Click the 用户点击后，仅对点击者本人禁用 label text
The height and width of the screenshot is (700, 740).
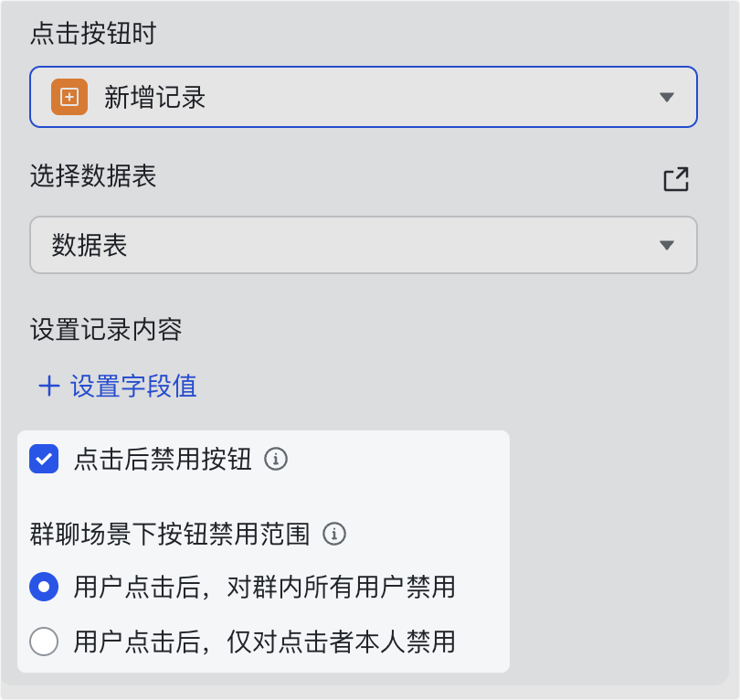coord(264,642)
